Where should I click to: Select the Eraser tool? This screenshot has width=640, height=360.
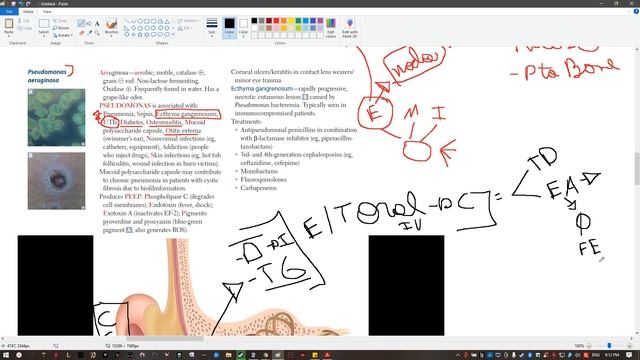click(x=82, y=33)
